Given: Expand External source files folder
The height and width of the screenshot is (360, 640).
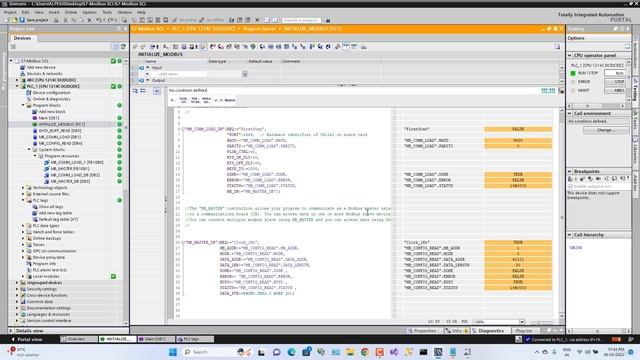Looking at the screenshot, I should pos(23,194).
